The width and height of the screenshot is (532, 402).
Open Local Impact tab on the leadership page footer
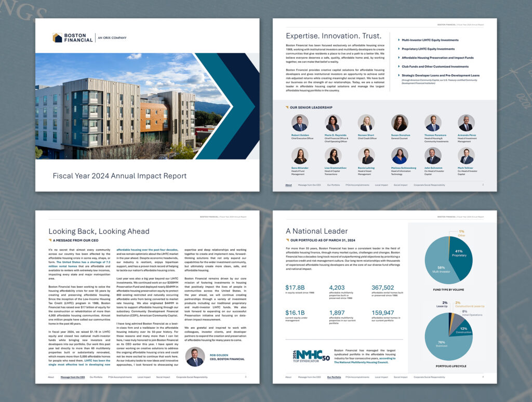[381, 185]
